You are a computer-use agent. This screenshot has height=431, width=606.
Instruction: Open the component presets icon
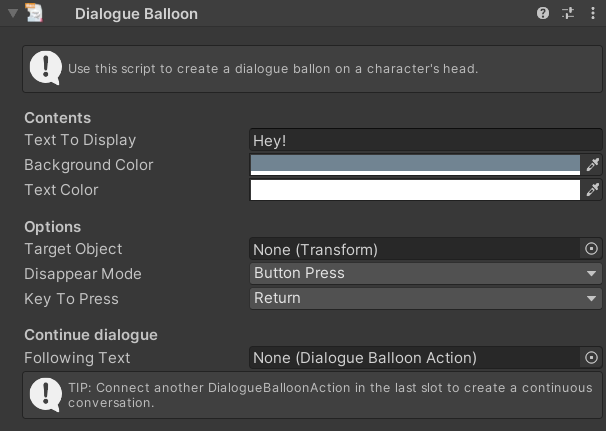pos(569,14)
